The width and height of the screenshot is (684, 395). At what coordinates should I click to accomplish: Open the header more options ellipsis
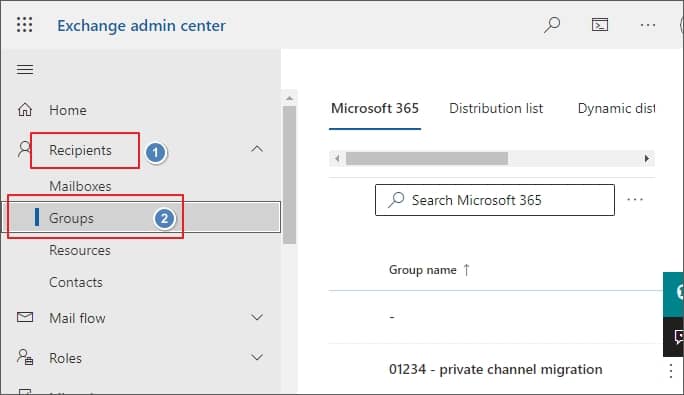[x=648, y=25]
